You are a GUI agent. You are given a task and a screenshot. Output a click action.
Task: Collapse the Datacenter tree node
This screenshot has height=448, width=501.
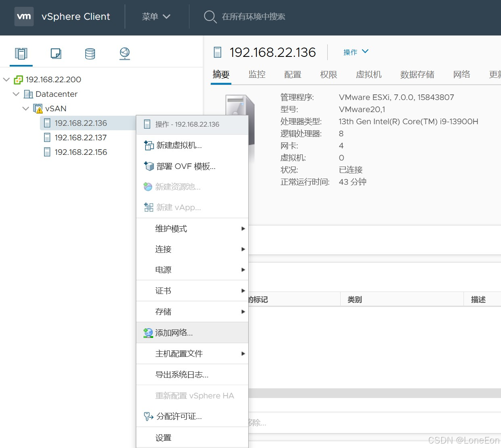(16, 94)
